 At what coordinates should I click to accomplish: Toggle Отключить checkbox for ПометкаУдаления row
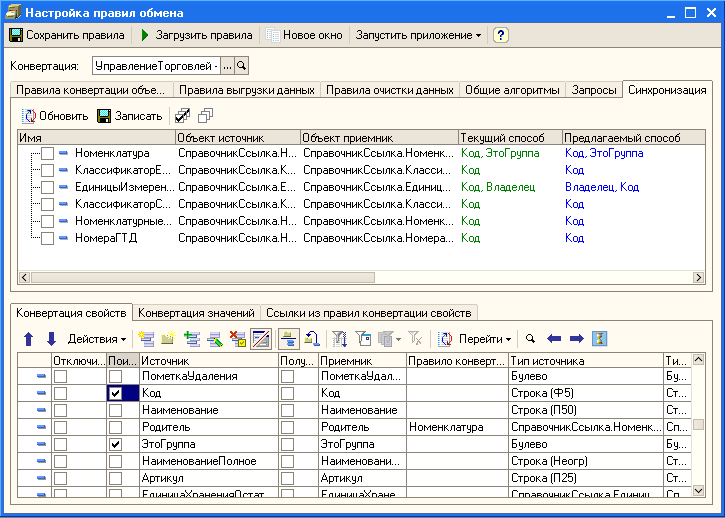pos(60,376)
